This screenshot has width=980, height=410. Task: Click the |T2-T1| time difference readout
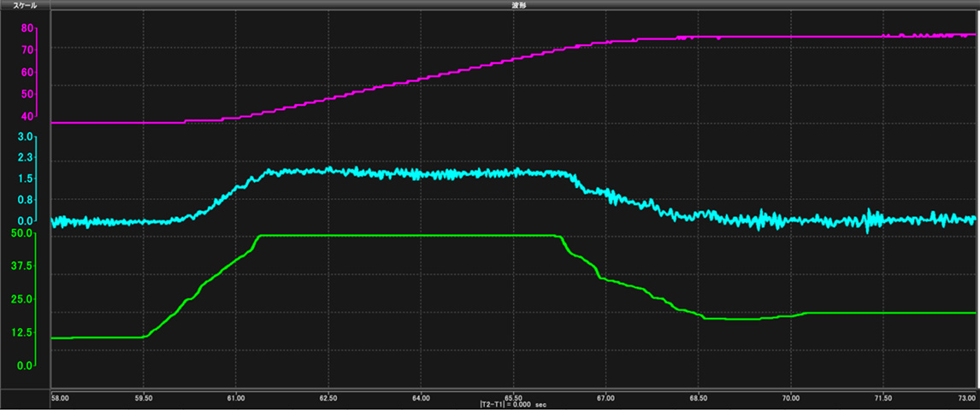click(513, 406)
